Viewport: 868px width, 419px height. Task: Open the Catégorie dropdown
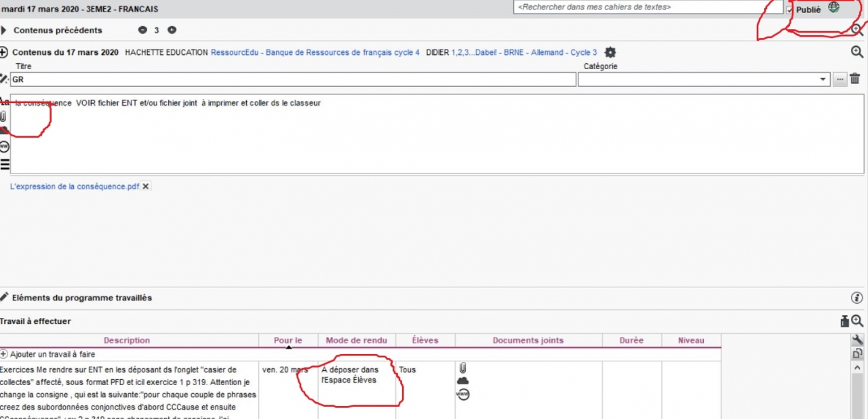click(824, 79)
